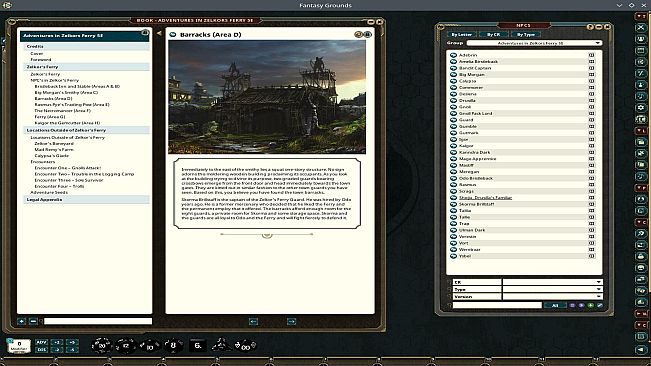Toggle the DIS disadvantage modifier

click(x=42, y=350)
